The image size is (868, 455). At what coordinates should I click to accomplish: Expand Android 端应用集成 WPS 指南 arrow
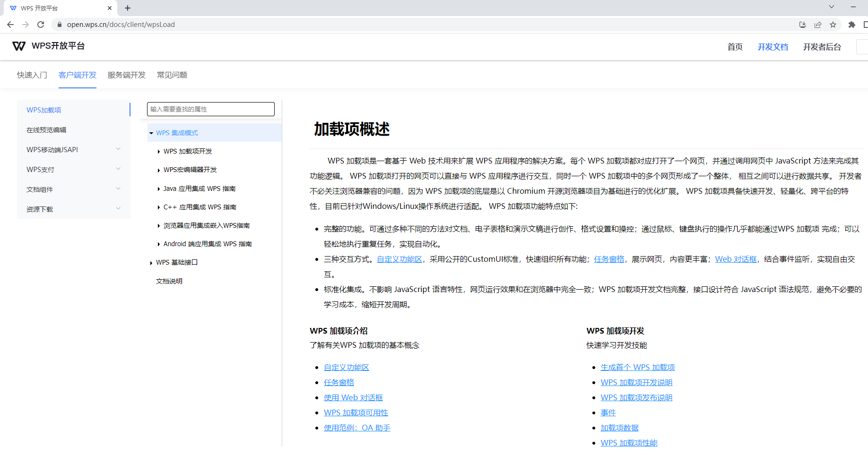tap(159, 244)
